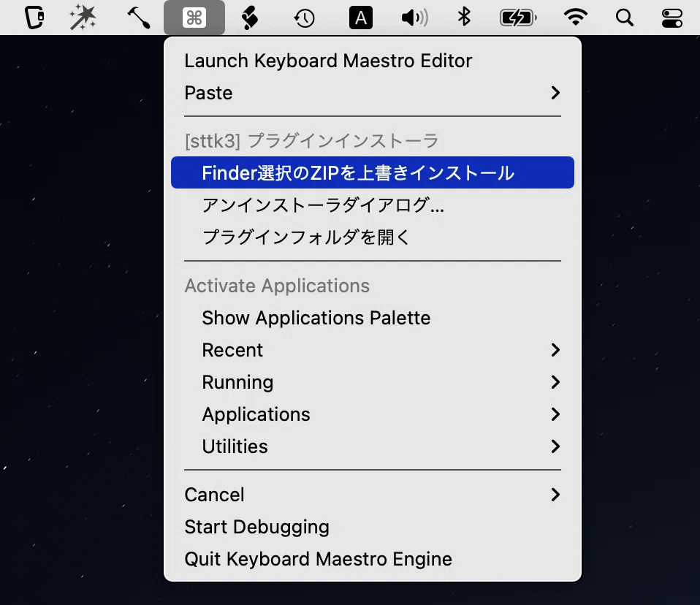Choose Quit Keyboard Maestro Engine
Screen dimensions: 700x605
[373, 559]
